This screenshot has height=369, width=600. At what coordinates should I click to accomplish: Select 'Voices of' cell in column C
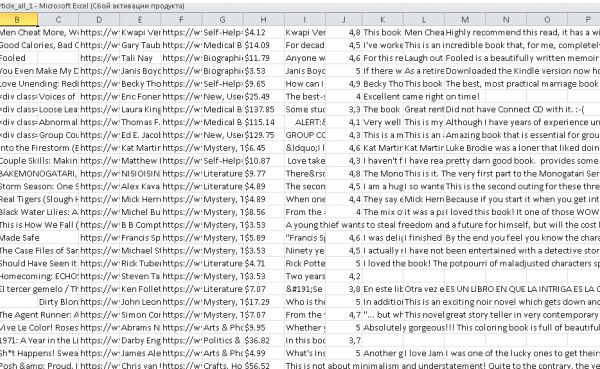click(x=58, y=96)
